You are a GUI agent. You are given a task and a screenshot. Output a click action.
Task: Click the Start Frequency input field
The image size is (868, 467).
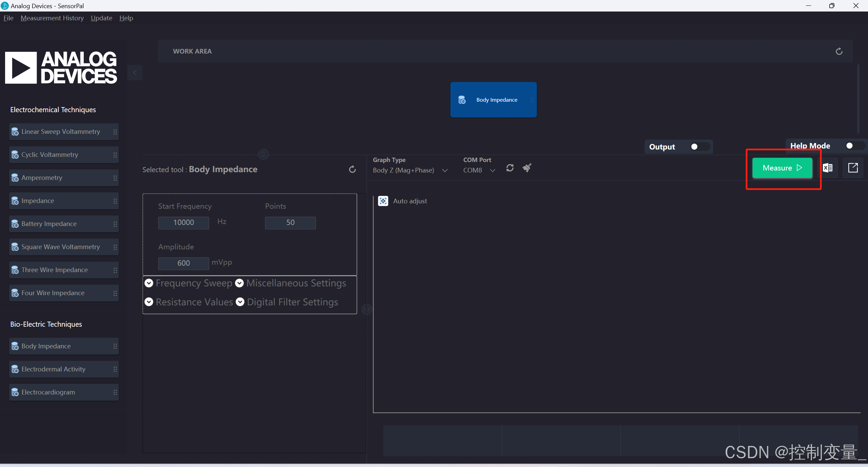[x=184, y=223]
